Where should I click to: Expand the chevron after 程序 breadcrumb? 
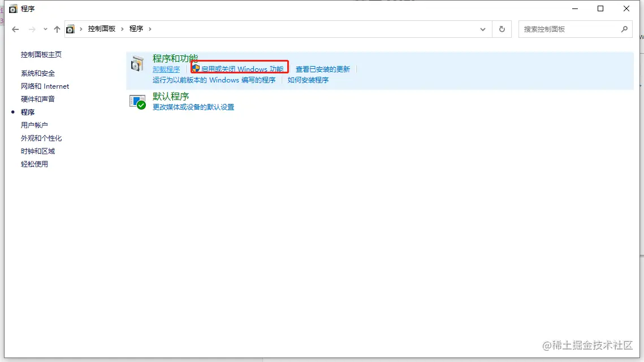(x=150, y=29)
